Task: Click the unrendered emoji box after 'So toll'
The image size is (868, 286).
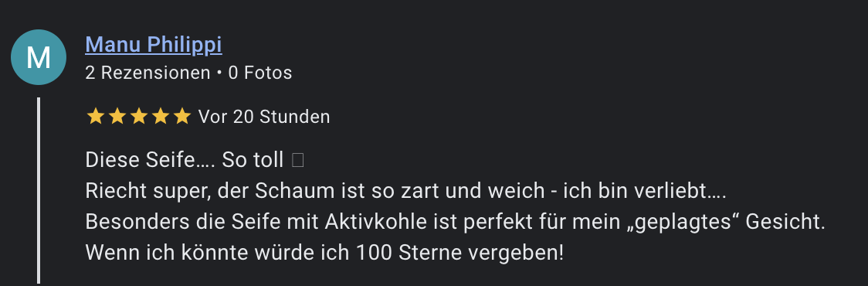Action: click(x=298, y=160)
